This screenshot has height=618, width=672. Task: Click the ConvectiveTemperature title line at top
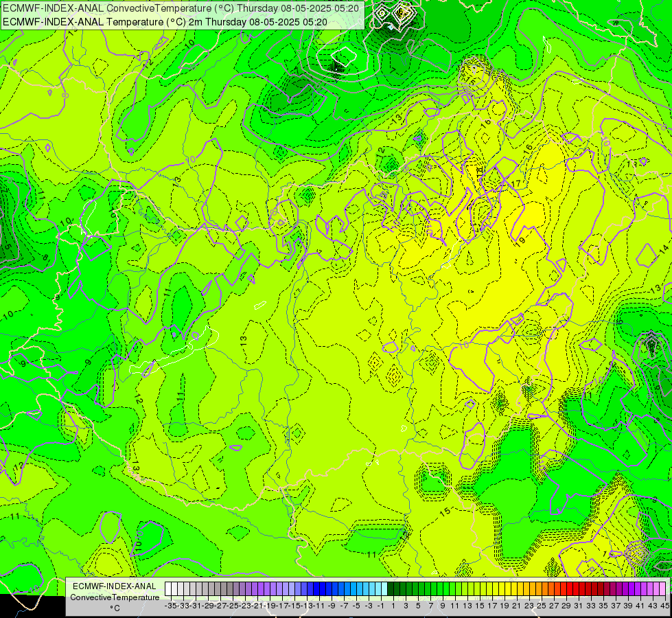click(181, 8)
